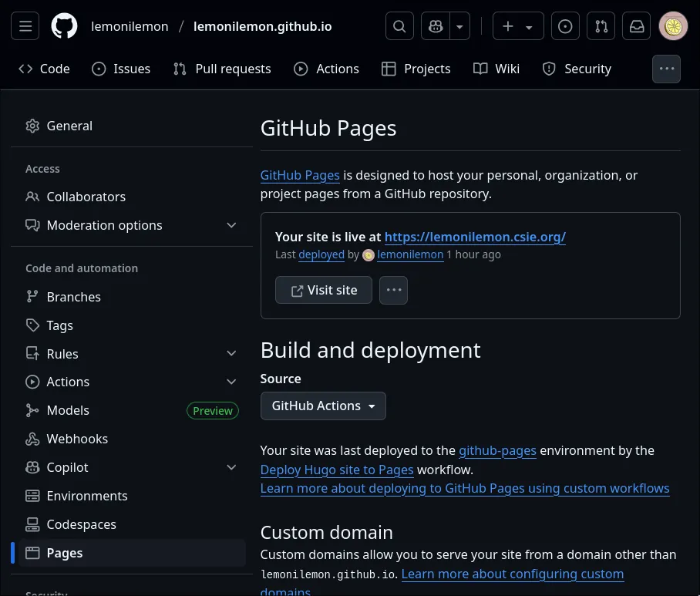700x596 pixels.
Task: Open lemonilemon.github.io repository breadcrumb link
Action: tap(262, 26)
